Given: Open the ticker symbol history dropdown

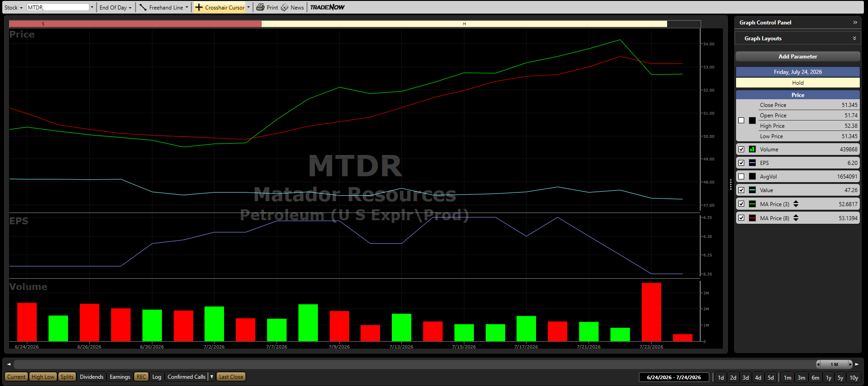Looking at the screenshot, I should (x=92, y=7).
